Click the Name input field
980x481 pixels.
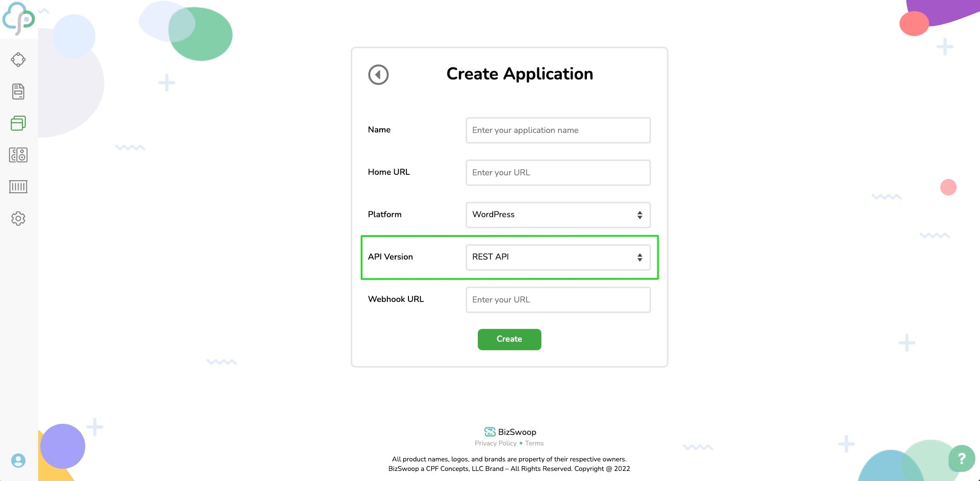[557, 130]
